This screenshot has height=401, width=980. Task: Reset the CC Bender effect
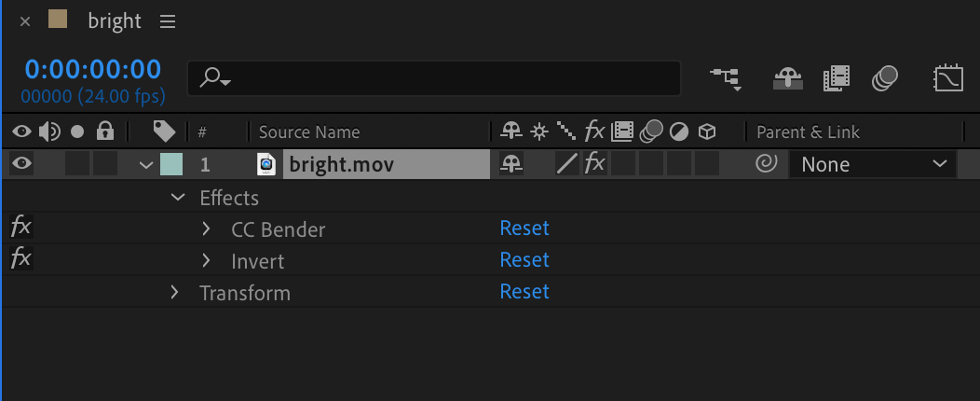pos(524,228)
